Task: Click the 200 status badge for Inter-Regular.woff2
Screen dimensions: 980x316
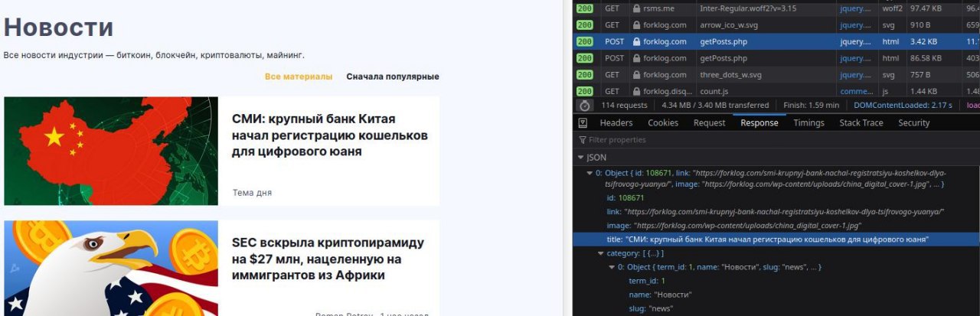Action: point(585,8)
